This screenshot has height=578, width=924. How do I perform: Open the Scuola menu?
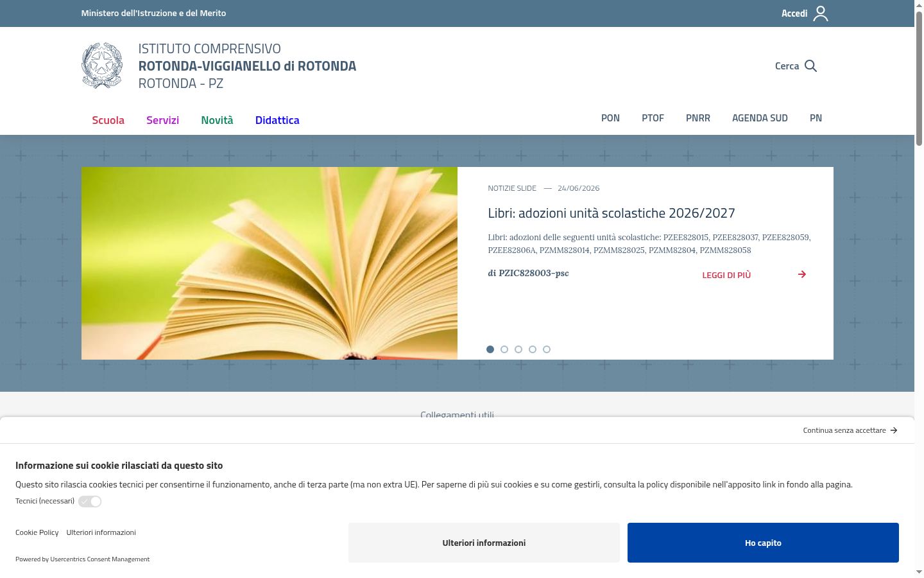pyautogui.click(x=108, y=120)
